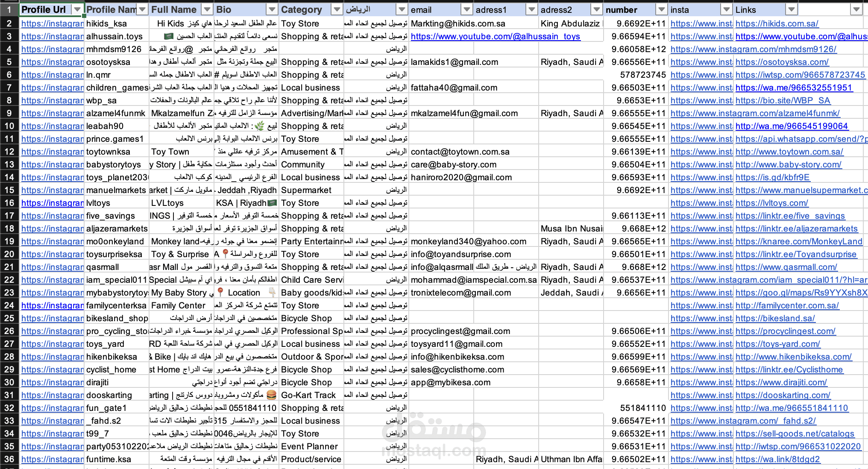This screenshot has height=469, width=868.
Task: Open the Profile Url column filter dropdown
Action: point(77,9)
